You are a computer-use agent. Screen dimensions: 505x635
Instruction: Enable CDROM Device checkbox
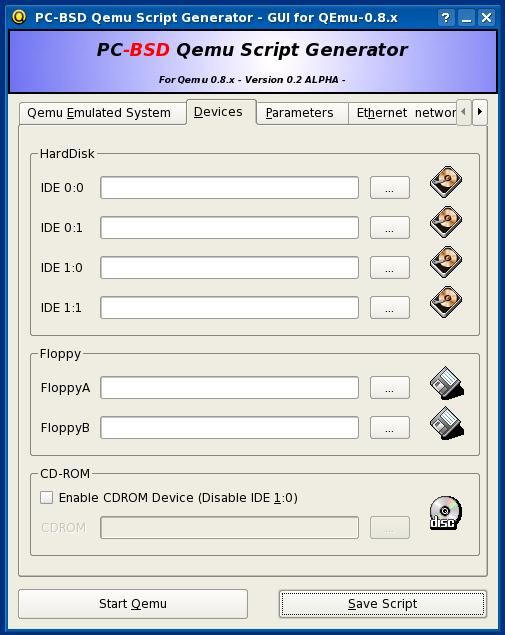pos(47,497)
